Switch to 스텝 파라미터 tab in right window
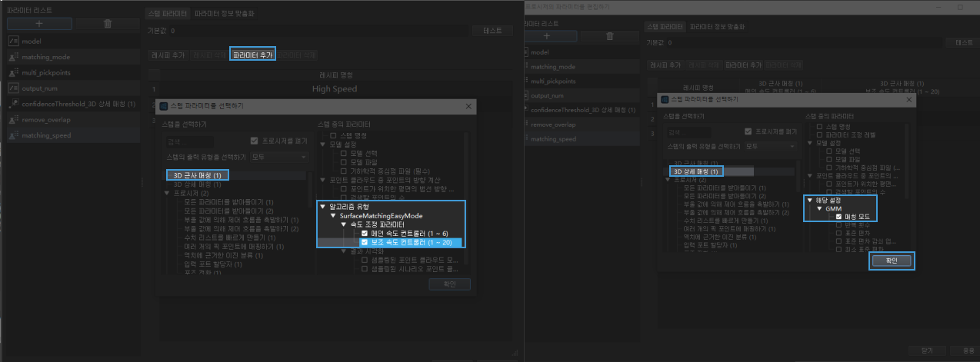This screenshot has width=980, height=362. click(664, 27)
